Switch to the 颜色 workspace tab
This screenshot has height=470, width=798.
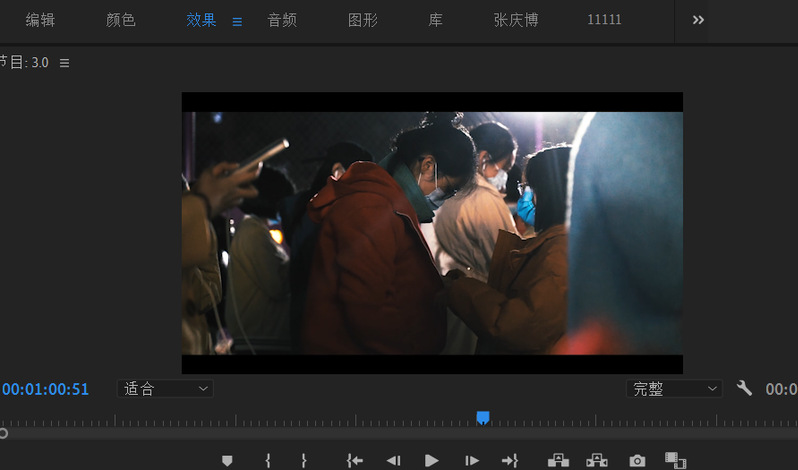pos(121,20)
